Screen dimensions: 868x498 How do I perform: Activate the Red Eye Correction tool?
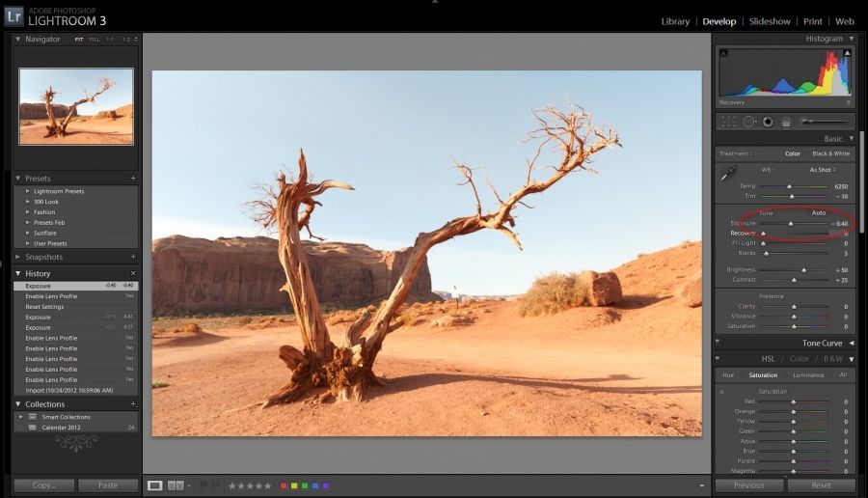click(768, 122)
